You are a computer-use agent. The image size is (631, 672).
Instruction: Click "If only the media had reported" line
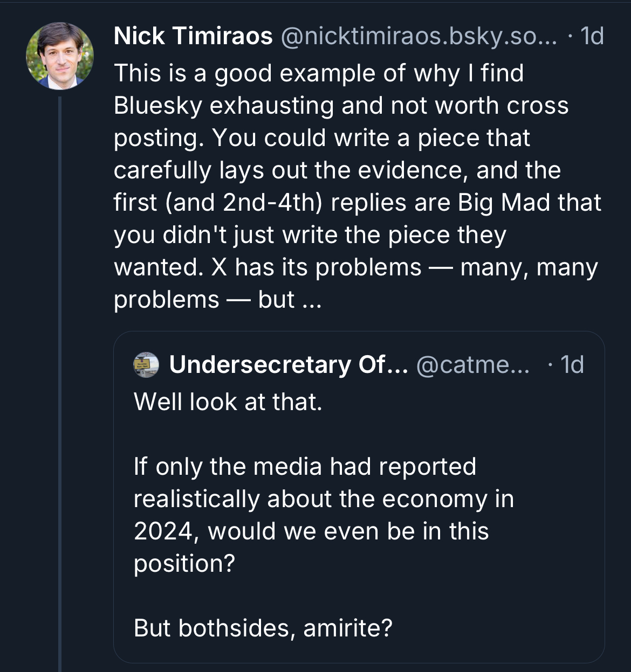click(305, 467)
